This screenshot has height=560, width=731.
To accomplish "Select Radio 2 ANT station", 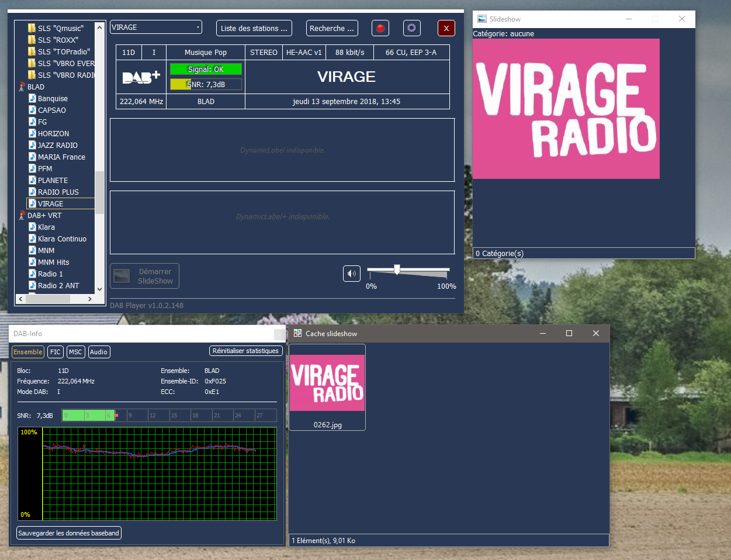I will [x=58, y=286].
